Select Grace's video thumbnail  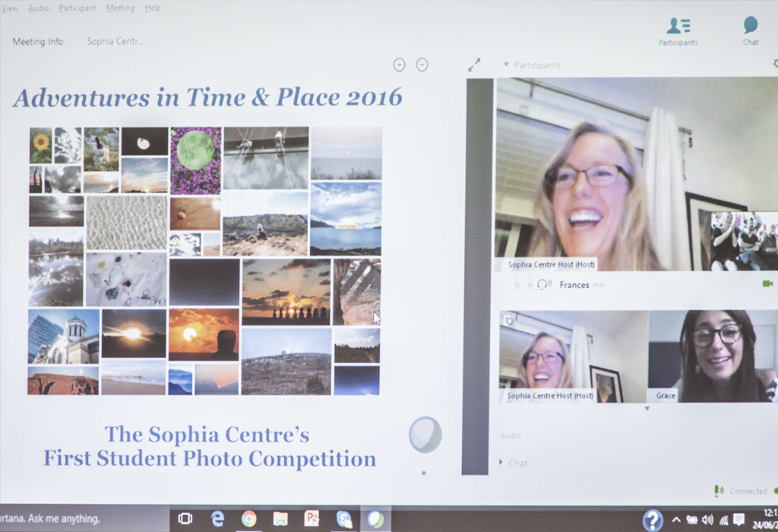point(711,356)
